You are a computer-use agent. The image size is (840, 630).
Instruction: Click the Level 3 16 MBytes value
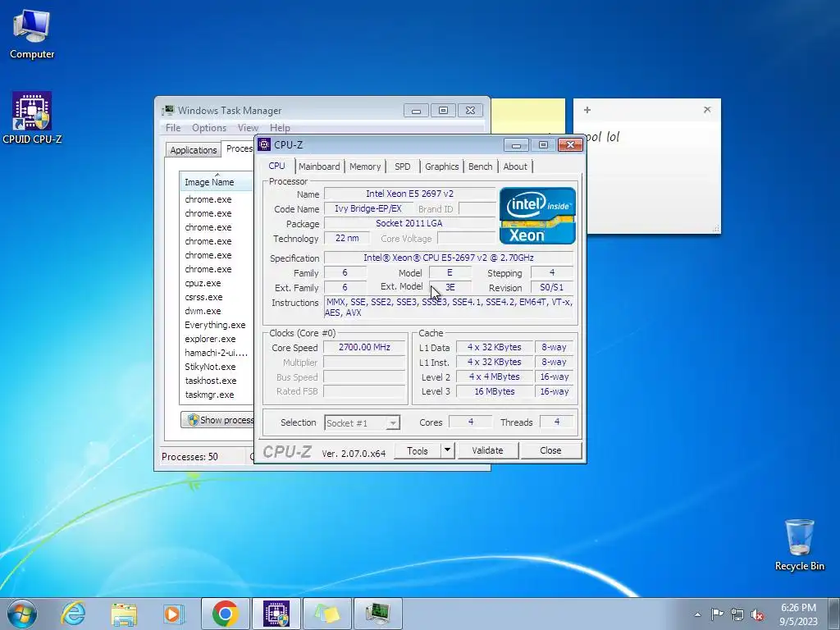495,391
